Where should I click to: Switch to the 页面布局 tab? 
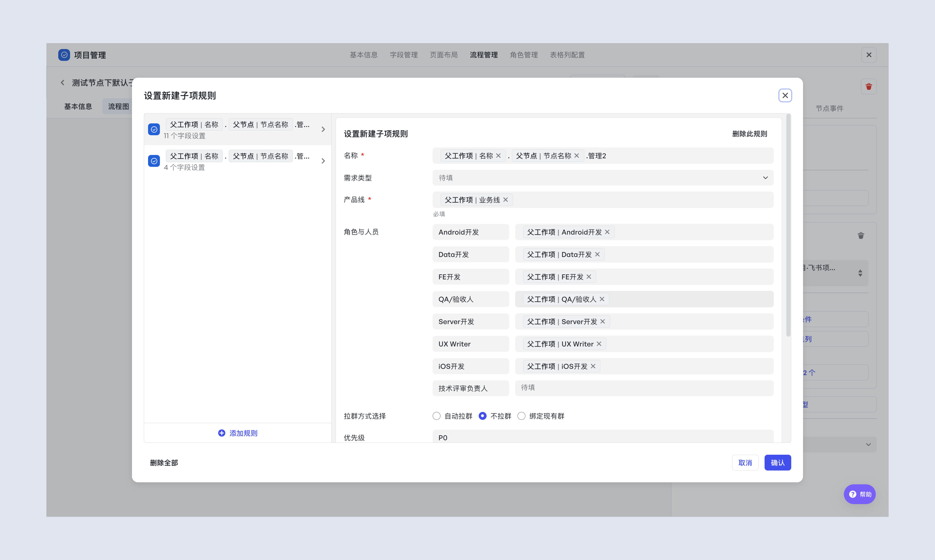tap(443, 55)
